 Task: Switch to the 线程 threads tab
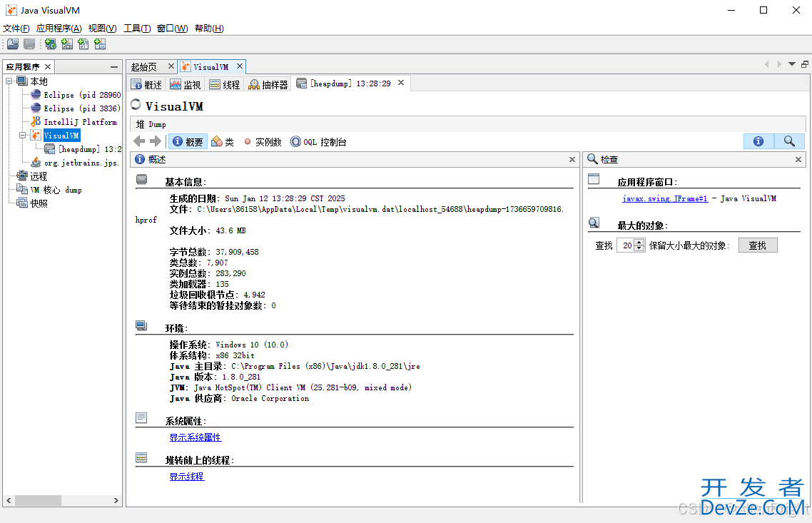(225, 84)
